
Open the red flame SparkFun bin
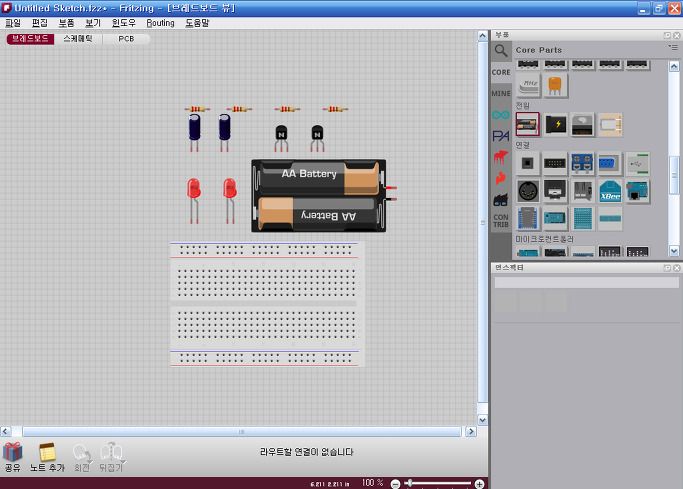click(x=501, y=178)
